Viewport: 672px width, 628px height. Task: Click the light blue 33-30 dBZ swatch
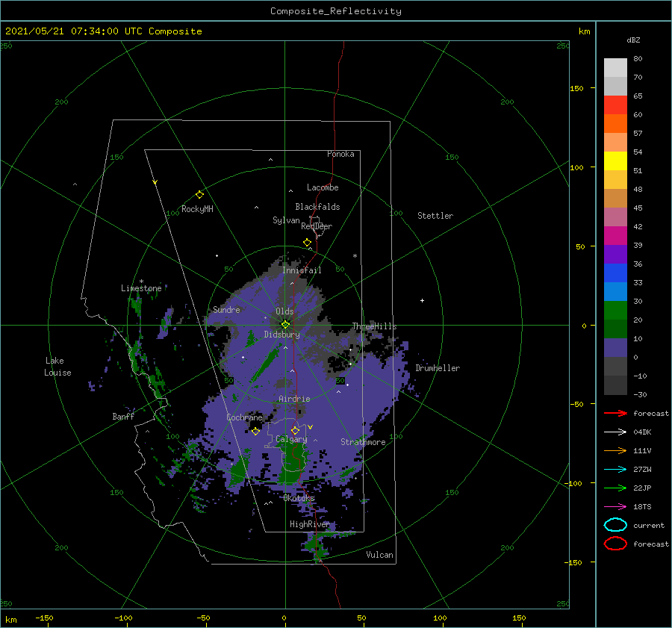615,292
